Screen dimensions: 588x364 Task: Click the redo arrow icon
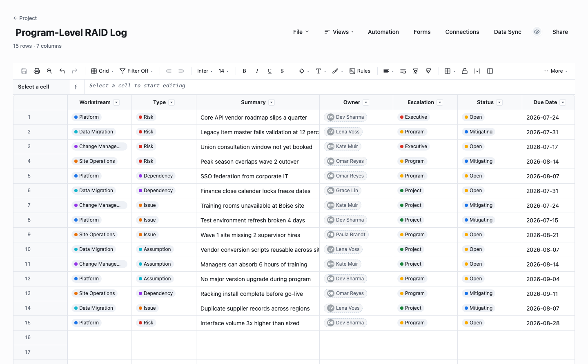pyautogui.click(x=75, y=71)
